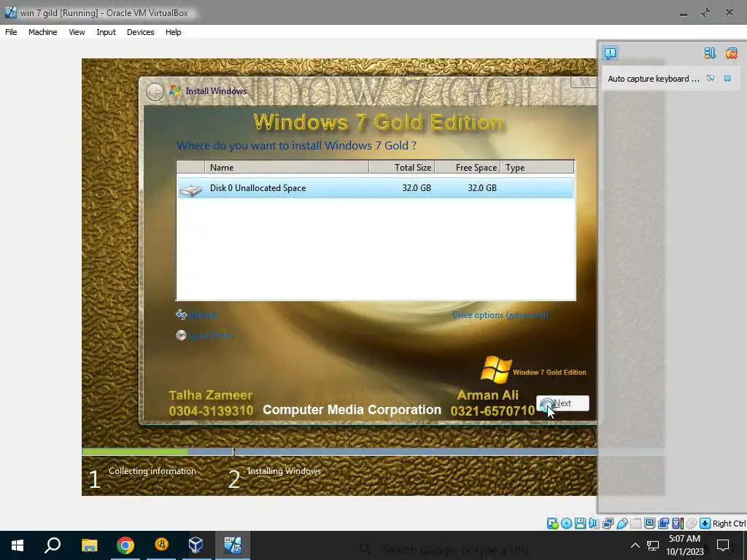Click the CPU virtualization V status icon

677,524
